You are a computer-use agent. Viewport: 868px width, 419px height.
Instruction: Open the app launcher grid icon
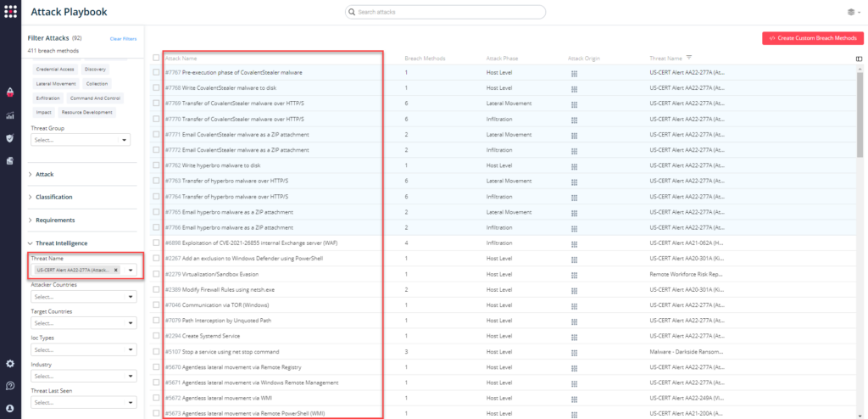(10, 12)
